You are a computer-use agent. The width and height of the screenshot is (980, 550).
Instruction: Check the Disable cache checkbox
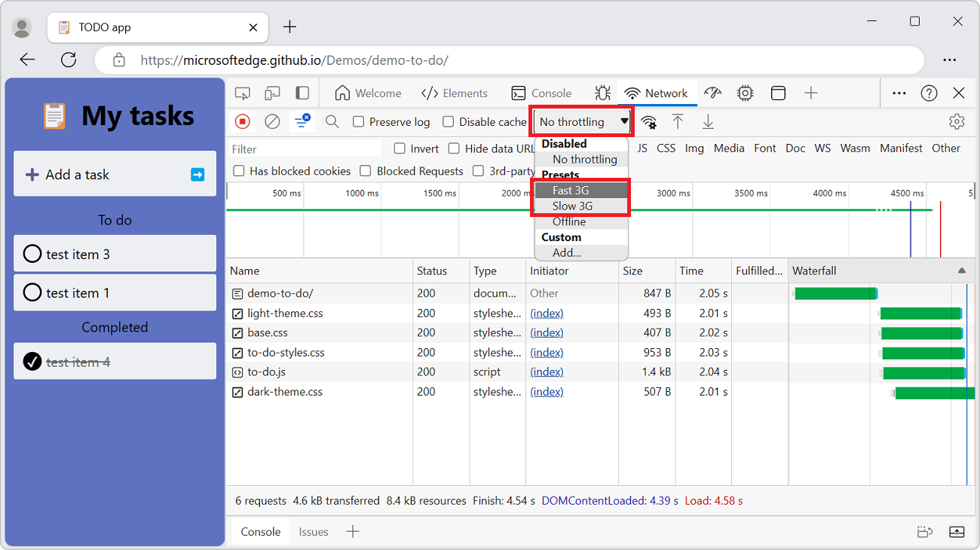pyautogui.click(x=447, y=121)
